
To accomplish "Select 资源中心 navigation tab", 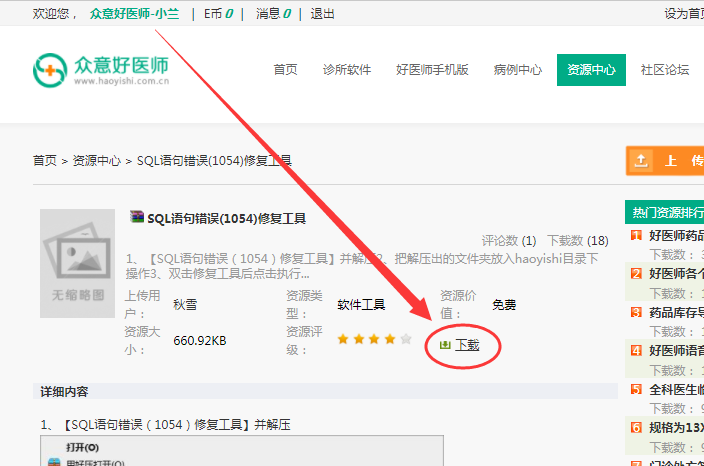I will [591, 70].
